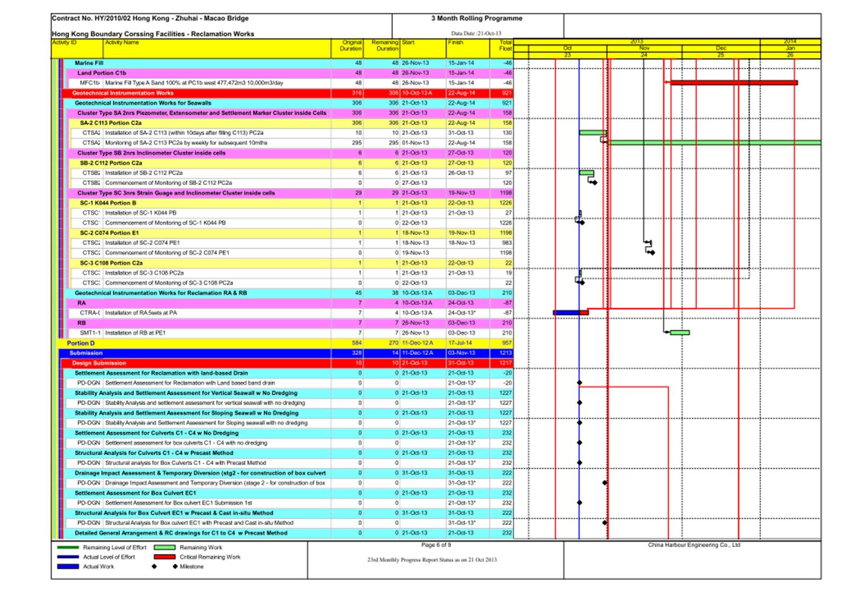This screenshot has width=868, height=615.
Task: Click the red critical bar for Marine Fill Type A Sand
Action: [734, 83]
